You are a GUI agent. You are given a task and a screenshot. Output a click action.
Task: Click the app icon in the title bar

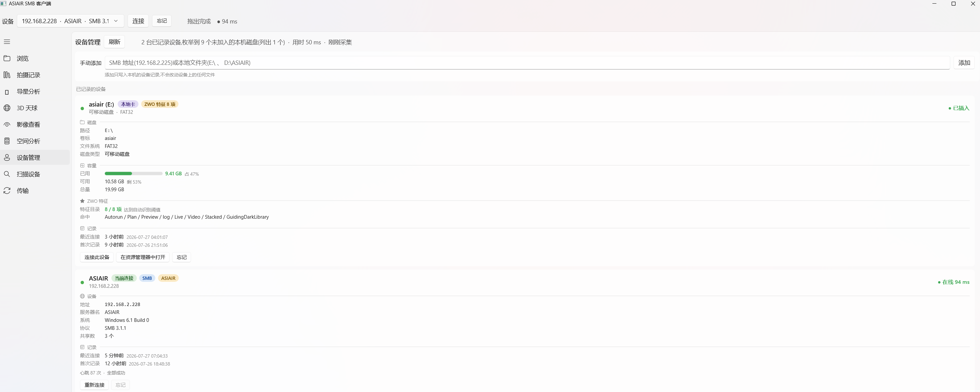point(3,3)
